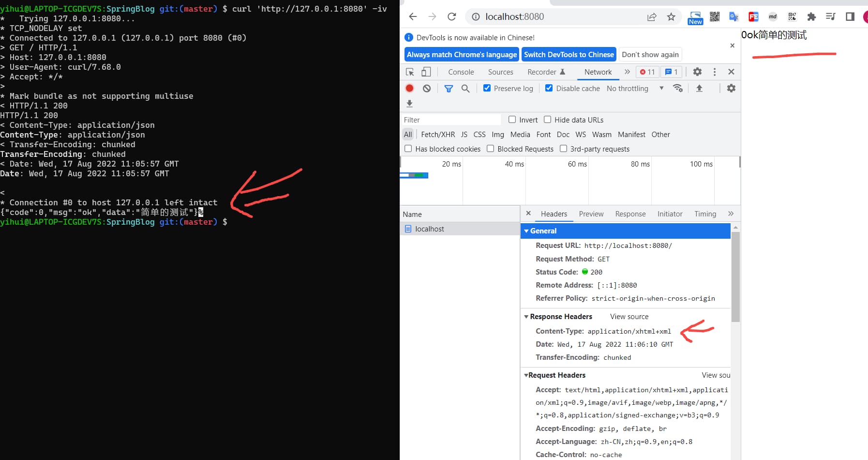Click the network Filter text field
Image resolution: width=868 pixels, height=460 pixels.
point(451,120)
